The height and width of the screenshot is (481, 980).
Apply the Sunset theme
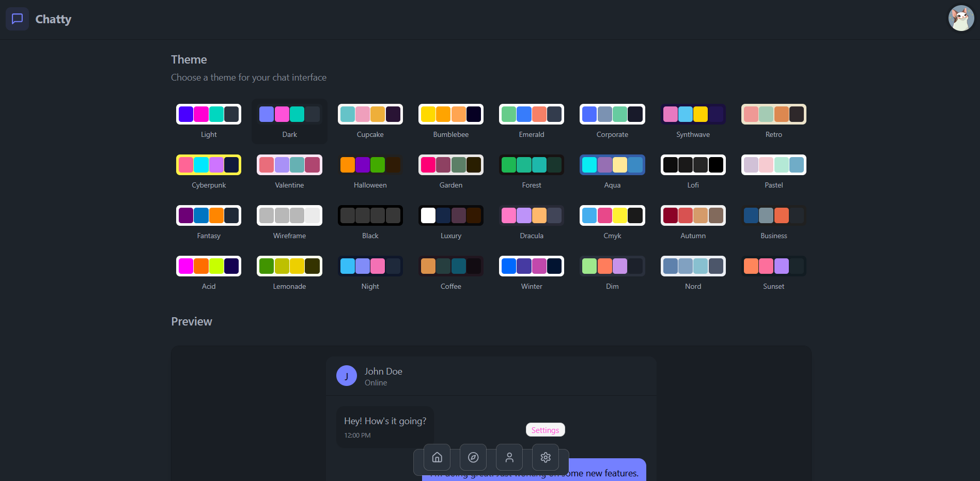tap(774, 273)
